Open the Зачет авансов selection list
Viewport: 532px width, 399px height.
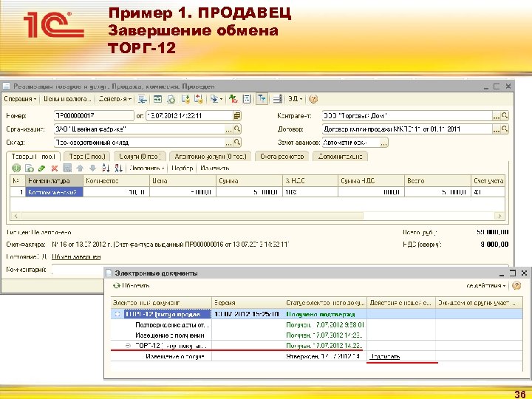[x=383, y=143]
